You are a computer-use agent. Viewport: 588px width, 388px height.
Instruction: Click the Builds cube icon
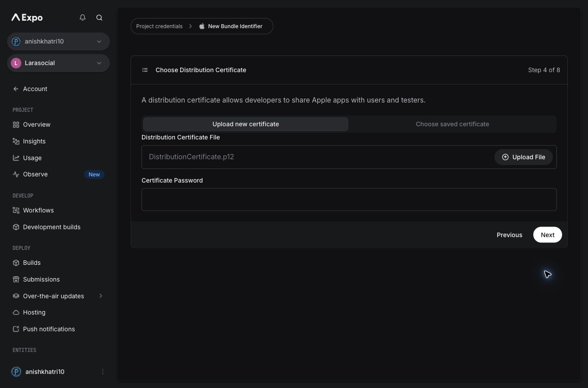pyautogui.click(x=16, y=263)
